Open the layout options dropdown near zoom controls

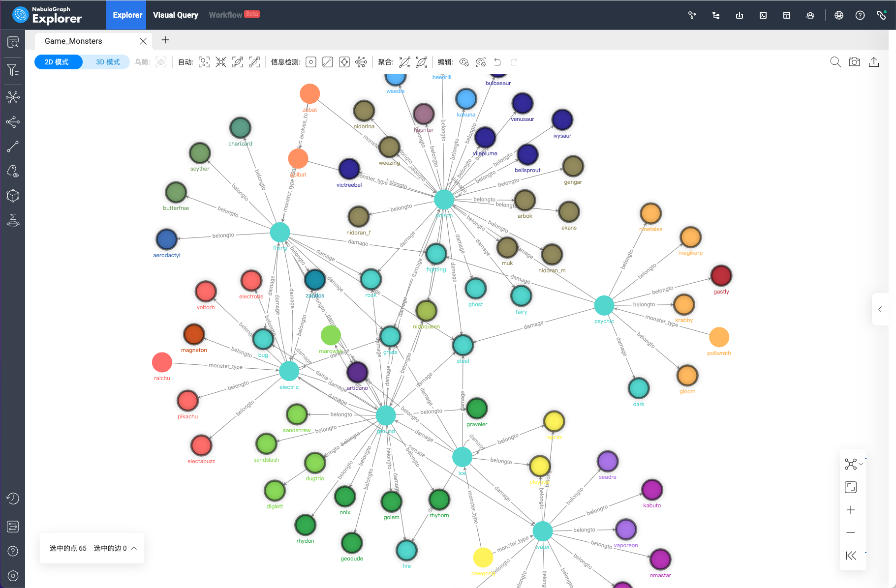tap(861, 464)
